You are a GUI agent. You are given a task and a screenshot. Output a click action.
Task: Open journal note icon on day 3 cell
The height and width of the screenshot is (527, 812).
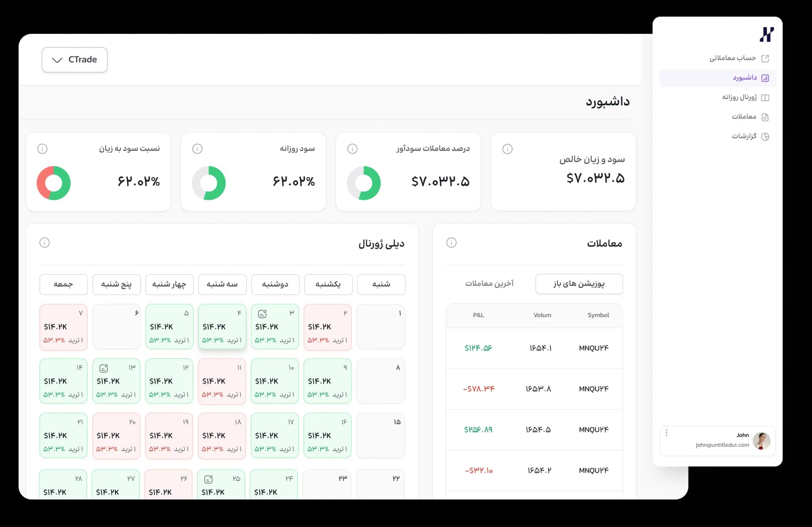tap(262, 314)
